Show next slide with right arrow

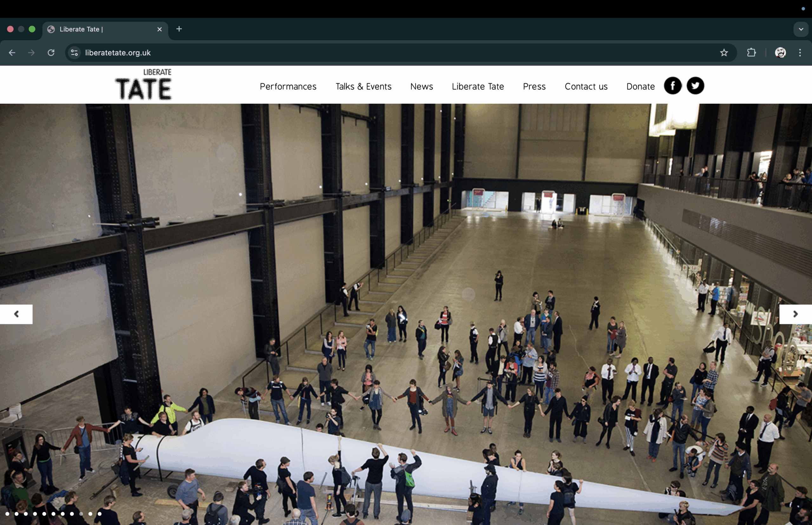click(795, 314)
